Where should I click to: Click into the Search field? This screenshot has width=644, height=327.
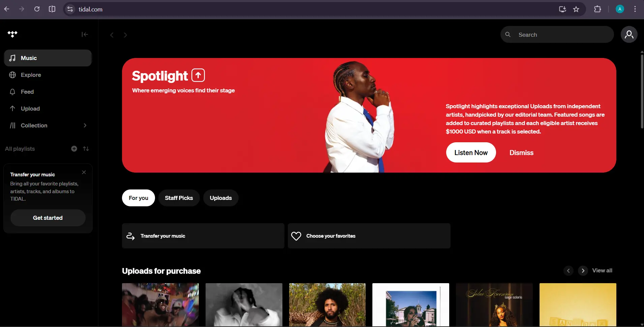click(557, 34)
